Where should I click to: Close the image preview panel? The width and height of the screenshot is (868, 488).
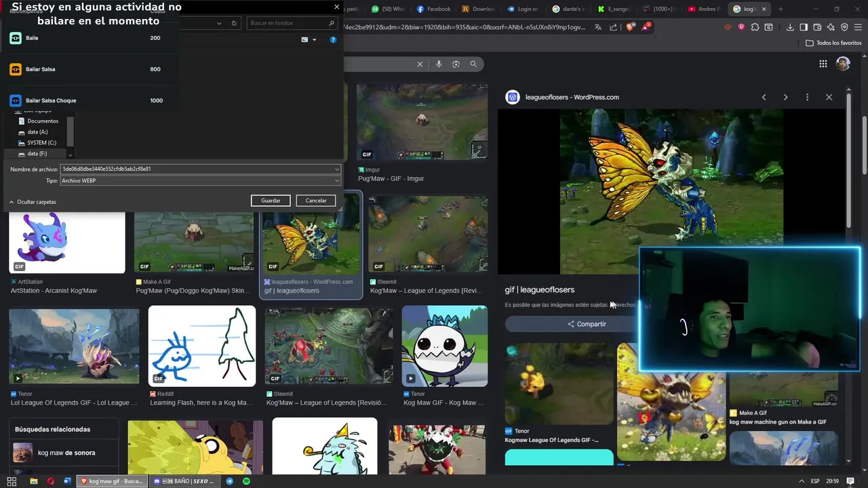point(829,97)
